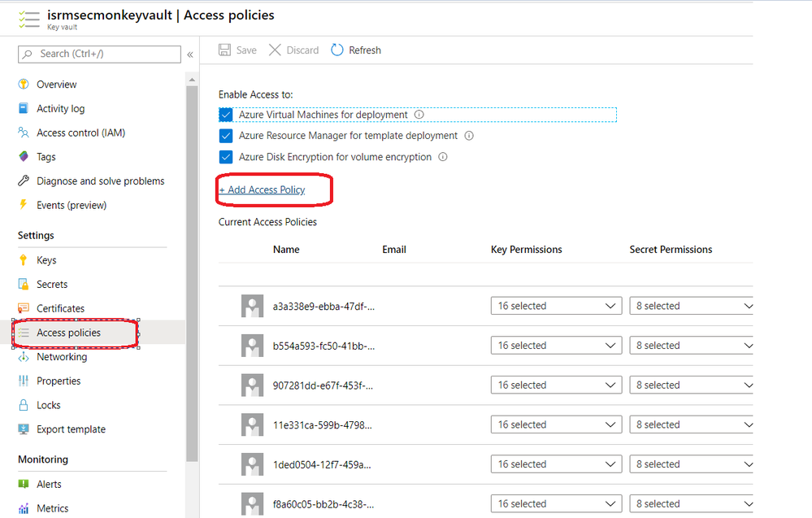The image size is (812, 518).
Task: Click policy name f8a60c05-bb2b-4c38
Action: tap(323, 504)
